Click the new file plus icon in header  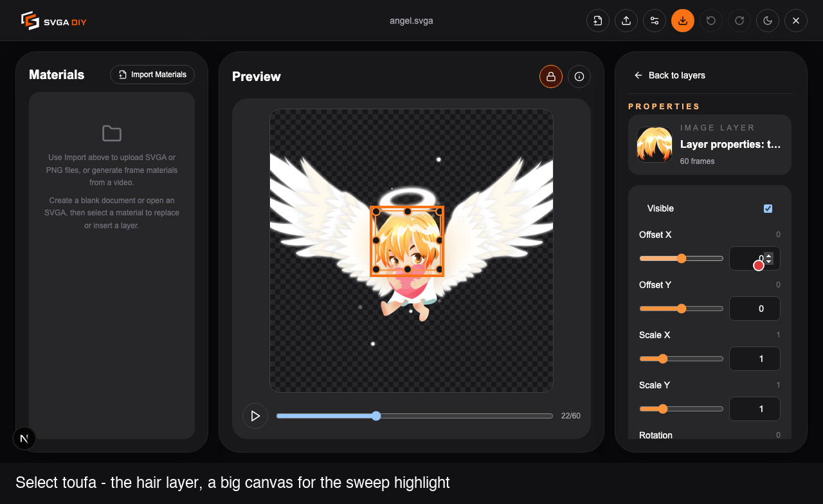[598, 21]
